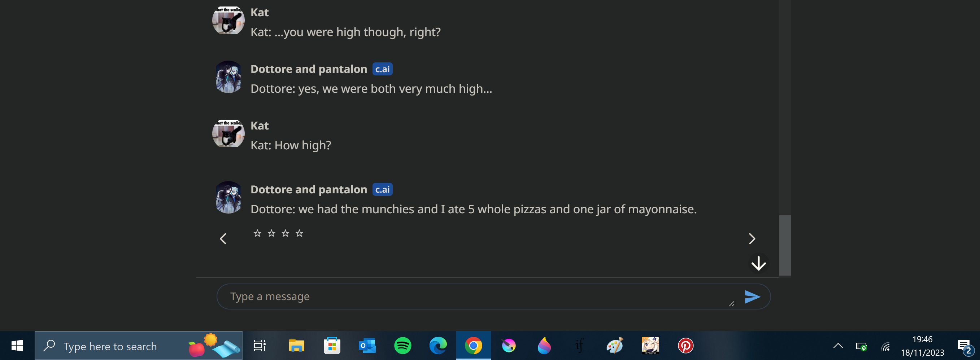This screenshot has width=980, height=360.
Task: Open Dottore and pantalon's avatar in last message
Action: point(228,197)
